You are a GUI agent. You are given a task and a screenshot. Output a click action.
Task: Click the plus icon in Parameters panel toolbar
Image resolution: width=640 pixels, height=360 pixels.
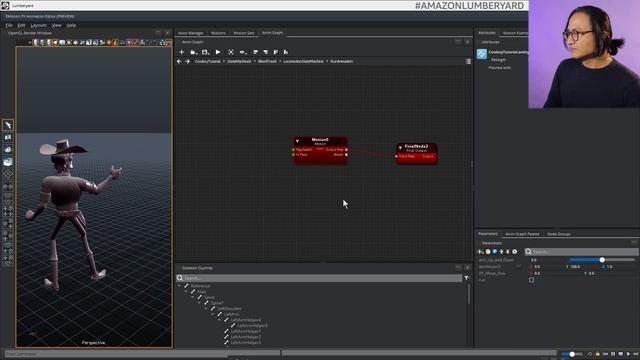tap(480, 251)
